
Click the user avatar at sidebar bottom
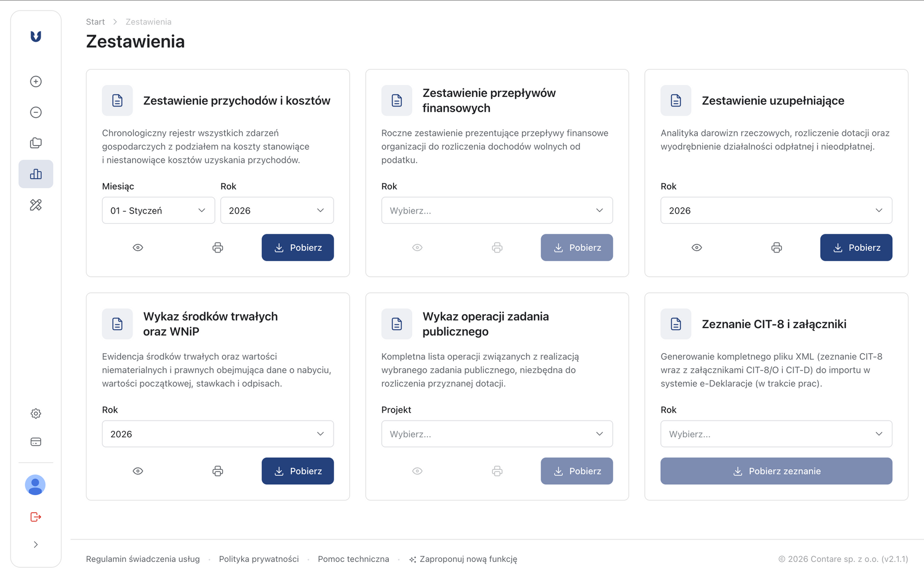pyautogui.click(x=35, y=485)
